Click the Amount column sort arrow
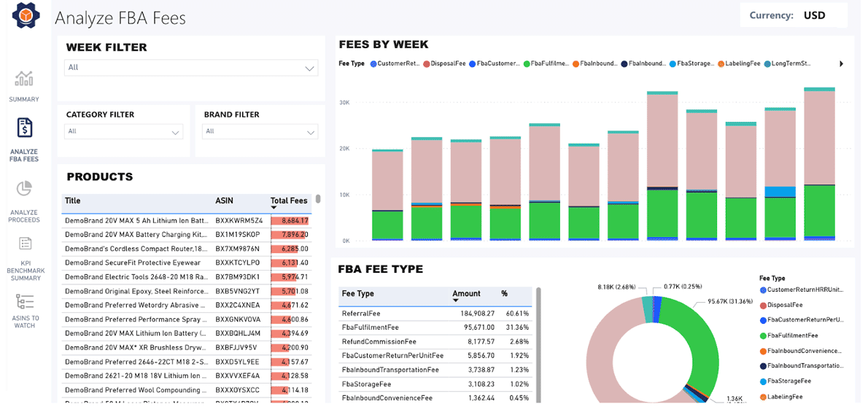Image resolution: width=868 pixels, height=407 pixels. click(456, 301)
